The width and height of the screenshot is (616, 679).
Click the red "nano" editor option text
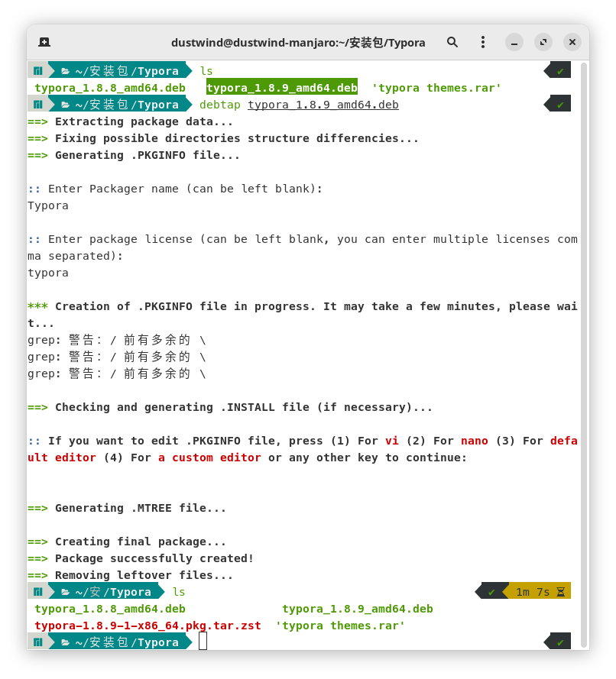pos(474,441)
